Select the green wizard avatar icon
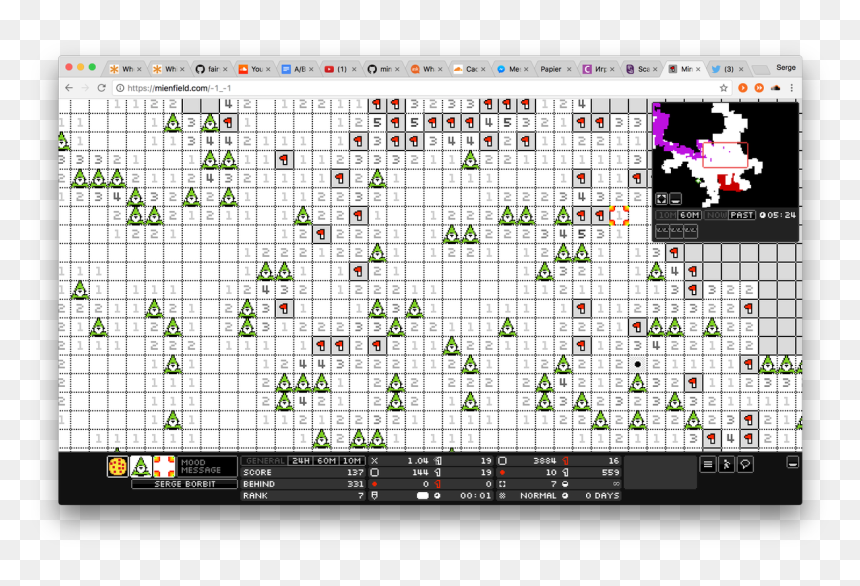860x586 pixels. click(x=141, y=466)
